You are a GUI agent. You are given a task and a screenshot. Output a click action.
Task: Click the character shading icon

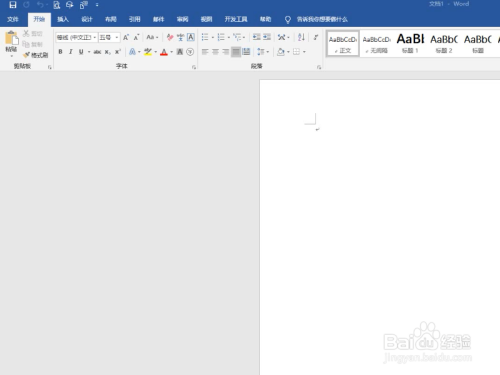click(x=180, y=52)
